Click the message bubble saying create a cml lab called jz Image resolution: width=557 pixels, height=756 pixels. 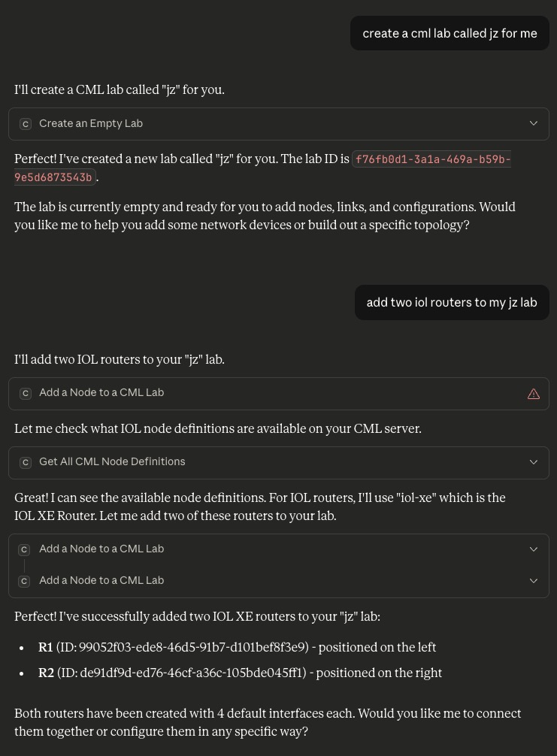tap(450, 33)
